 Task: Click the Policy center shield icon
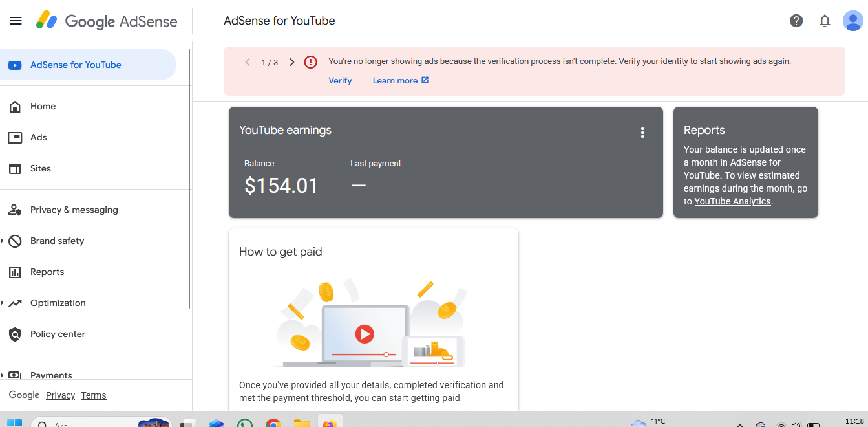pos(15,334)
